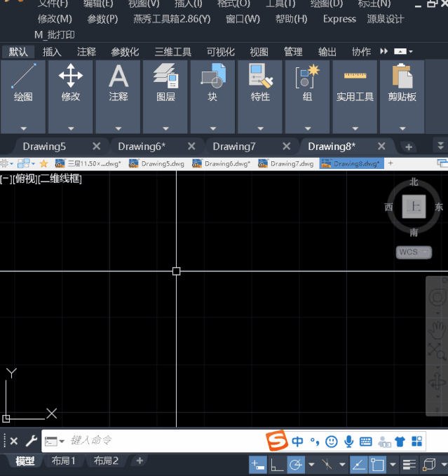Switch to the 参数化 ribbon tab

pyautogui.click(x=125, y=52)
